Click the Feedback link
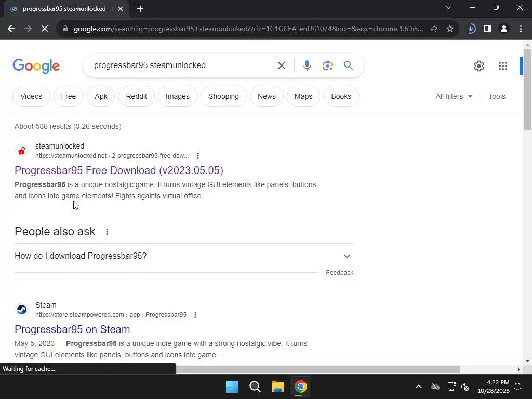 [x=339, y=273]
